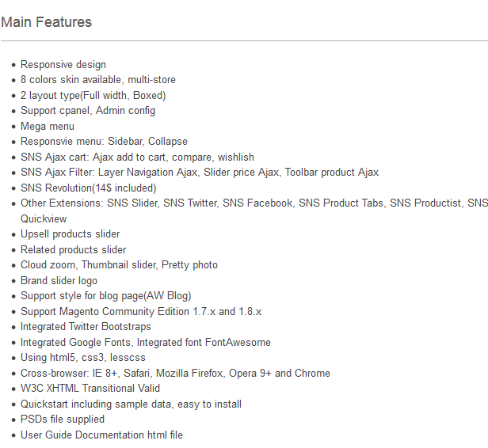Select the SNS Ajax cart feature line
The width and height of the screenshot is (488, 448).
(x=137, y=158)
